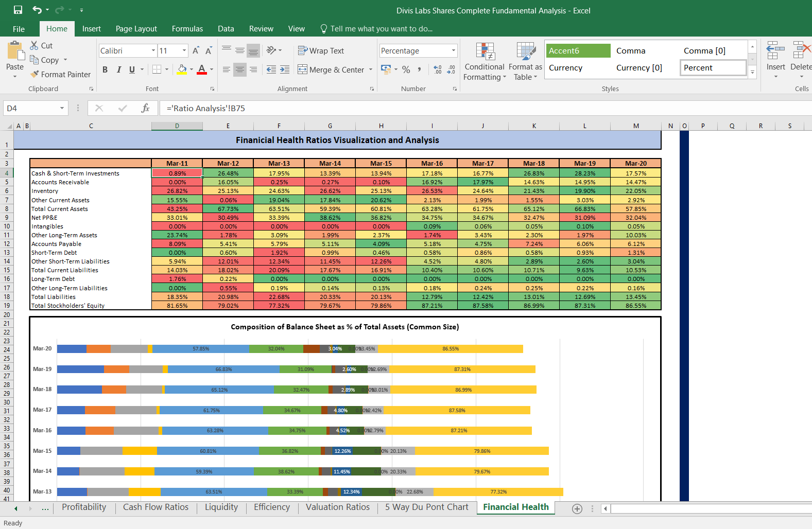Increase font size with the larger A icon
The image size is (812, 529).
196,50
